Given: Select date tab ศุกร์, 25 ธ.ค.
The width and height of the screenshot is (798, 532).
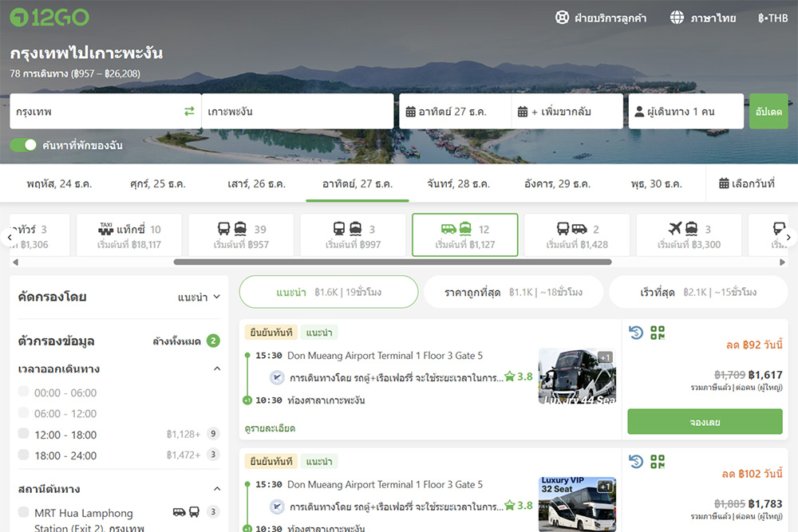Looking at the screenshot, I should pyautogui.click(x=158, y=183).
